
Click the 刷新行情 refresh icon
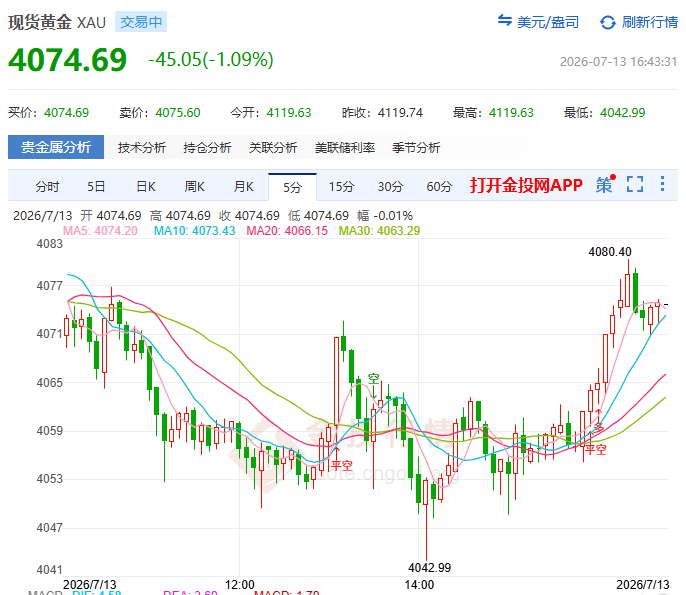(608, 22)
